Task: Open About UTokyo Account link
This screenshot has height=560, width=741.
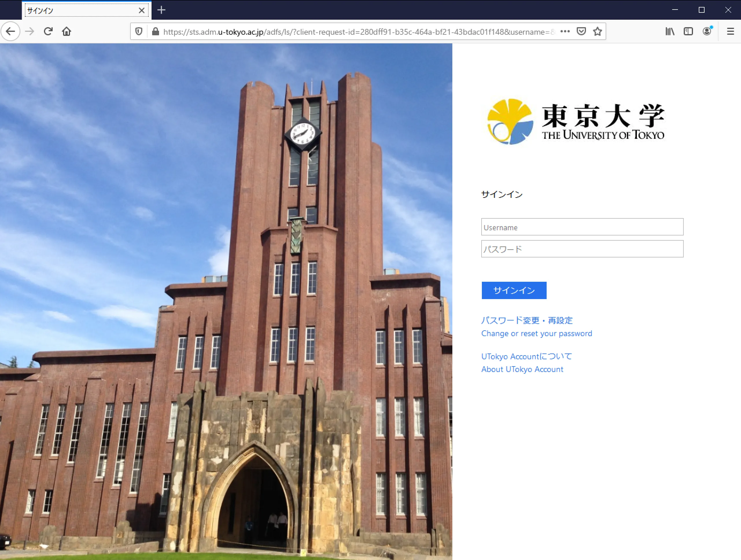Action: [x=522, y=369]
